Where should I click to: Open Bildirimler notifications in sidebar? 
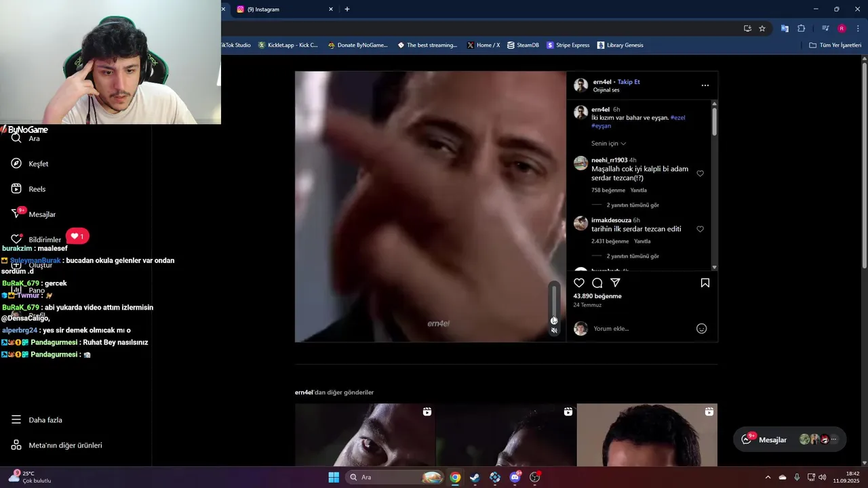point(37,239)
